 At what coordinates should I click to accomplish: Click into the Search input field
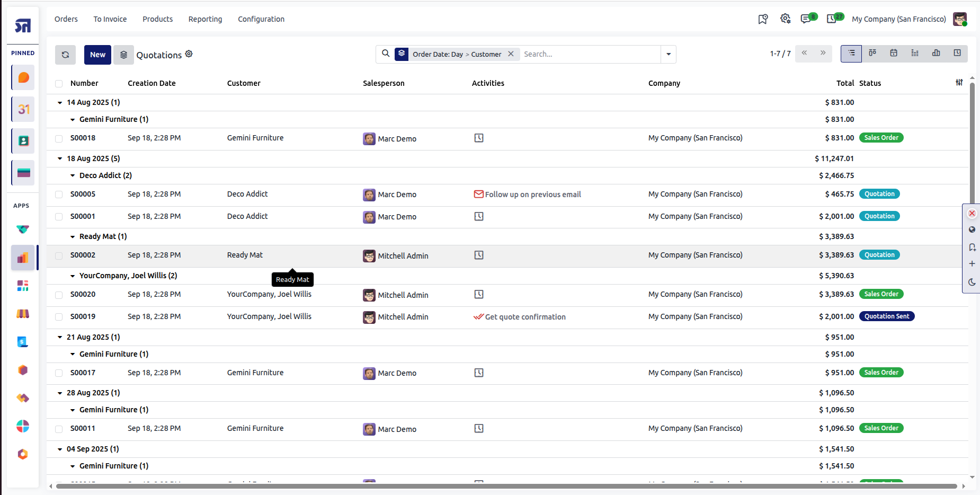(x=591, y=54)
